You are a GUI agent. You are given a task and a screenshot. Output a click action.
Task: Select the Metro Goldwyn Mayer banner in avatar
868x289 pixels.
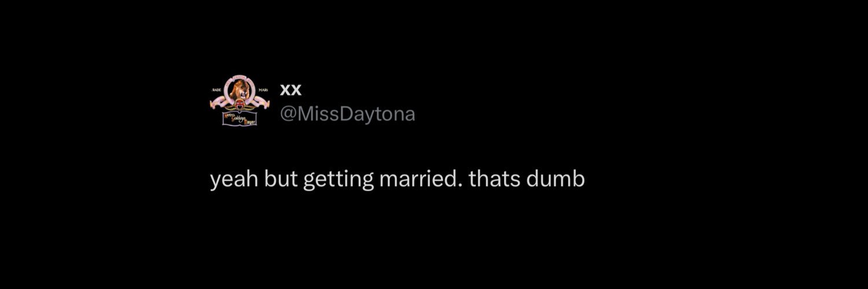240,118
